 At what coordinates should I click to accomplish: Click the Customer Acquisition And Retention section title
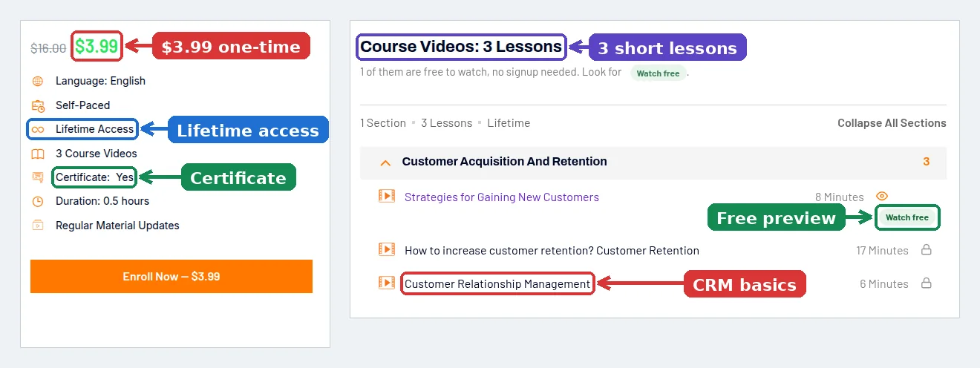pyautogui.click(x=504, y=161)
